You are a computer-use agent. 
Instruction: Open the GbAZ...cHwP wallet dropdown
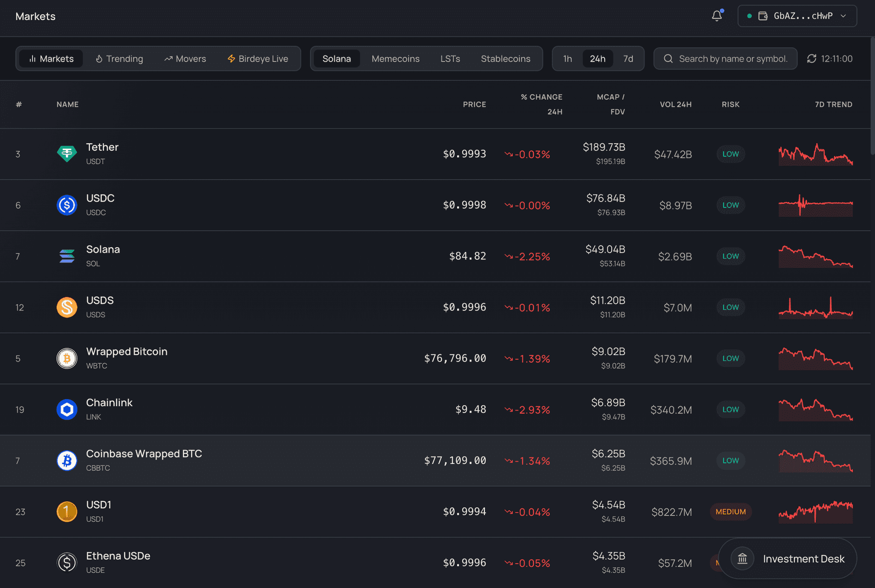(797, 16)
